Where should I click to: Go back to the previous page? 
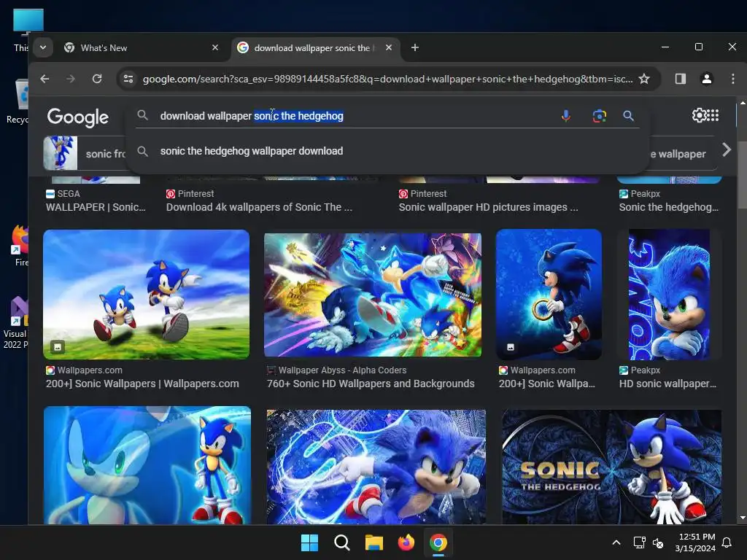44,79
